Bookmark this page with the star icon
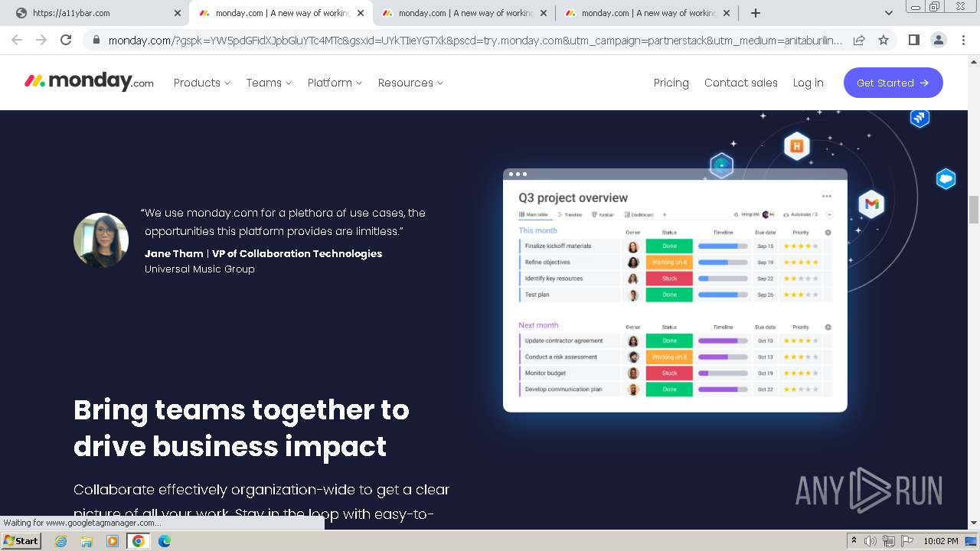Viewport: 980px width, 551px height. pos(884,40)
